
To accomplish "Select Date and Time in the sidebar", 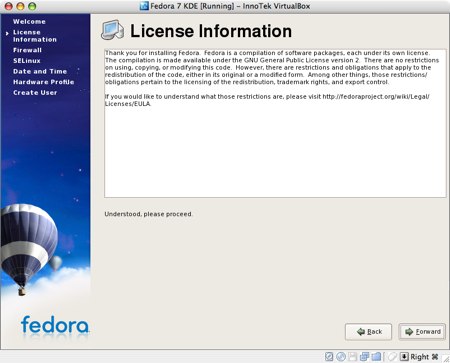I will coord(40,71).
